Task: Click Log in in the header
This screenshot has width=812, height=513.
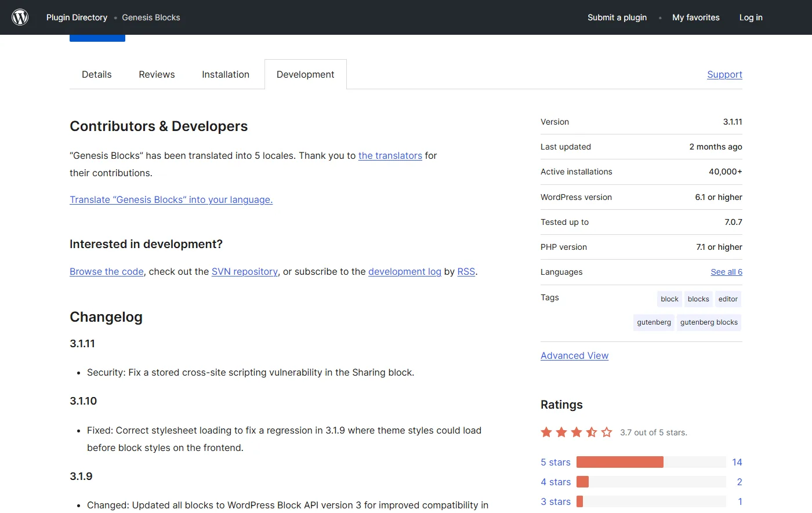Action: 751,17
